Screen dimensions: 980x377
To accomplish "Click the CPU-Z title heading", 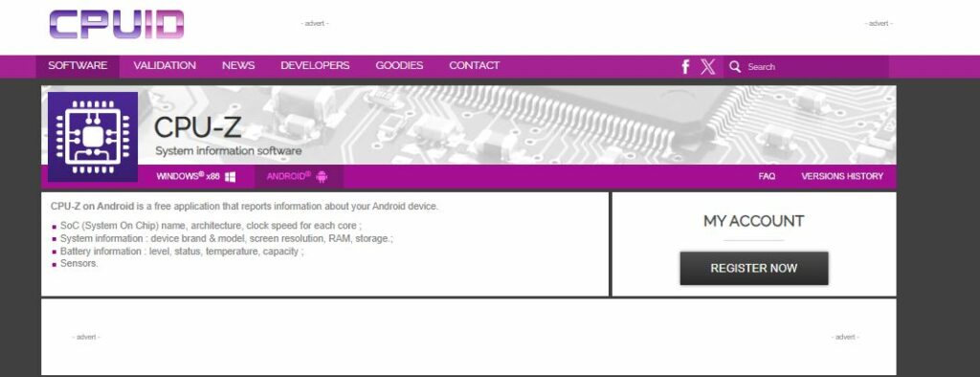I will [197, 127].
